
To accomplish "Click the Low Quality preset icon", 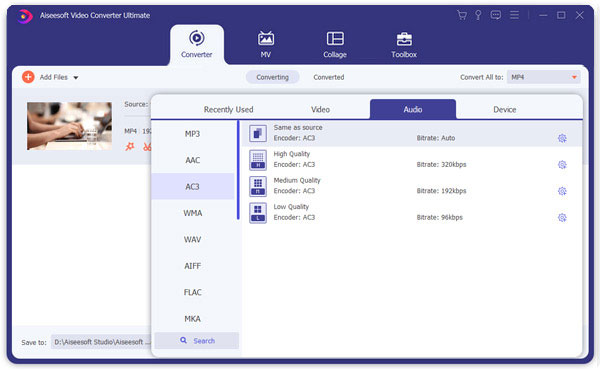I will (x=258, y=213).
